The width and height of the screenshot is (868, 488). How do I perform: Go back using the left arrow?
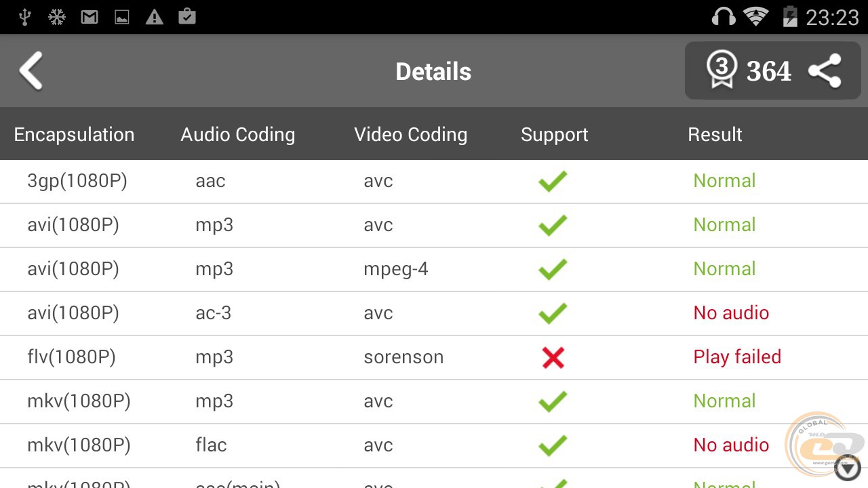coord(31,70)
